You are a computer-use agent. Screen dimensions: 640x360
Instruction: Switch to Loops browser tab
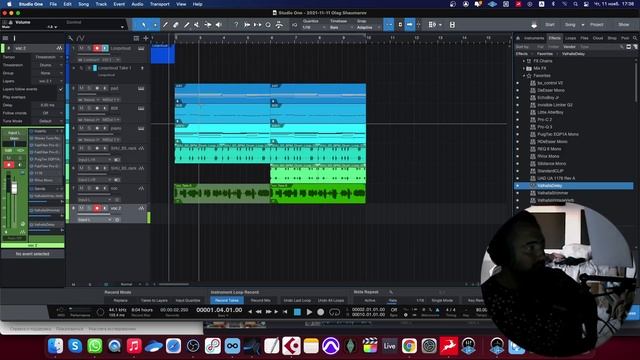pos(570,38)
